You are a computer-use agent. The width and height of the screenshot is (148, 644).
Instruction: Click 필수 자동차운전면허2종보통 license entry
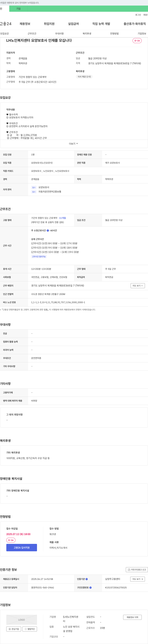pos(46,192)
